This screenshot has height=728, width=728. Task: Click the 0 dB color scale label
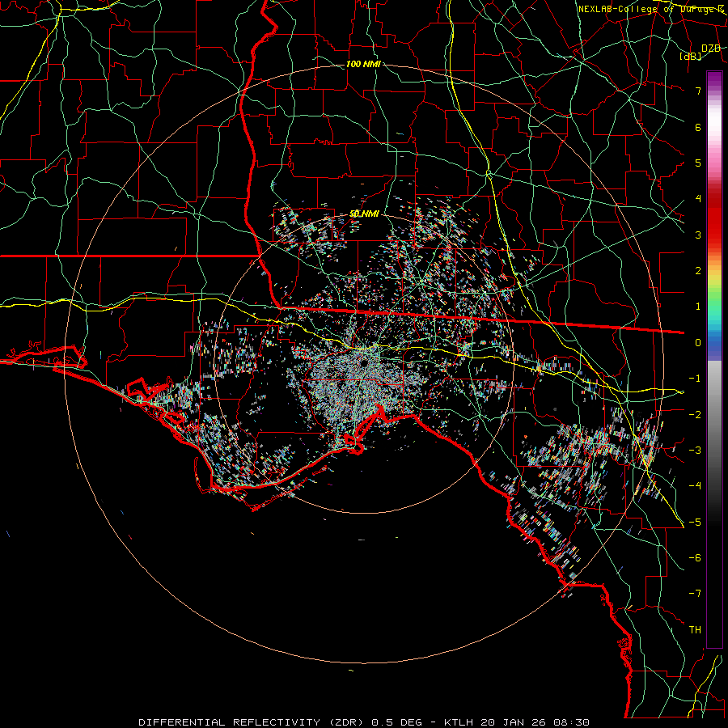coord(698,343)
